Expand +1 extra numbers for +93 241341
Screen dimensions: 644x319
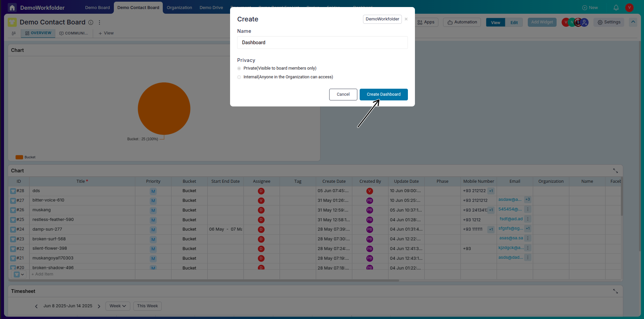click(x=491, y=210)
